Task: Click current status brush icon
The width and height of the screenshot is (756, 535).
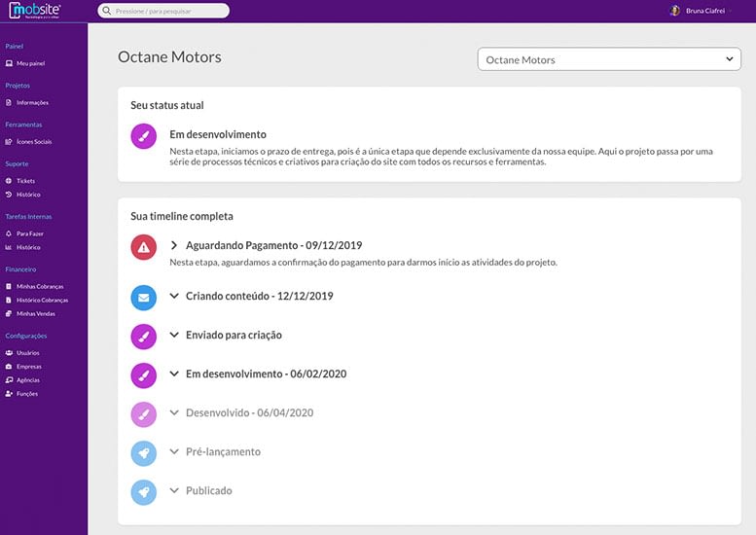Action: tap(144, 136)
